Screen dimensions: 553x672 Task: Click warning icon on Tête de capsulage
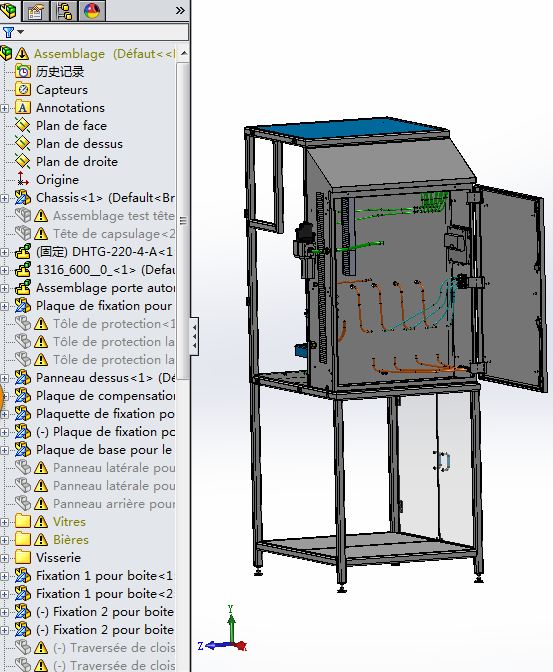pos(41,234)
